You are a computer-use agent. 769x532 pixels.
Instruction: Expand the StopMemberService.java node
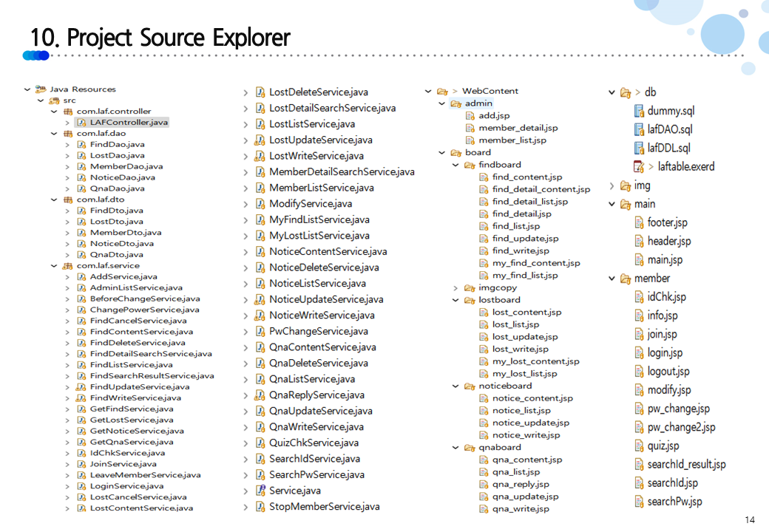pos(245,507)
